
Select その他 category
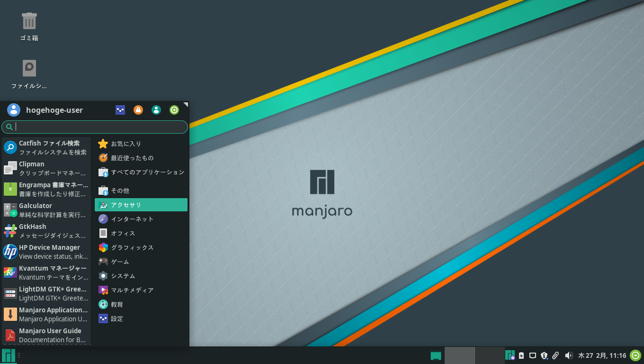coord(141,191)
